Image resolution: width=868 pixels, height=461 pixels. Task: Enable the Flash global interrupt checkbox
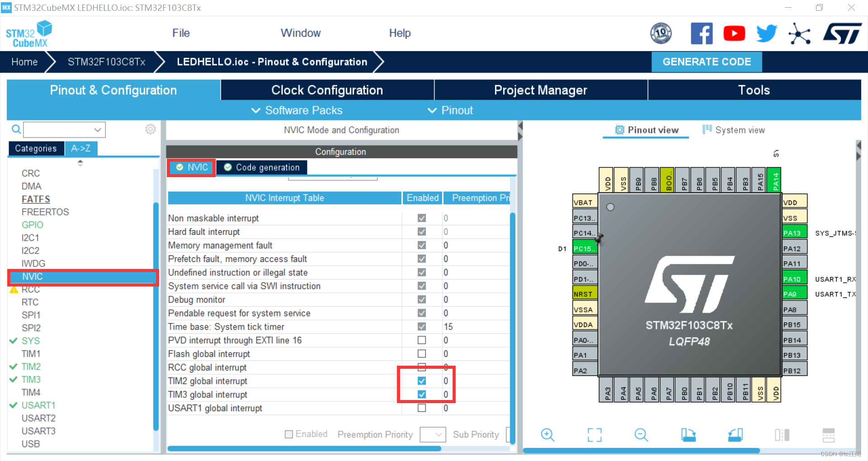tap(422, 354)
